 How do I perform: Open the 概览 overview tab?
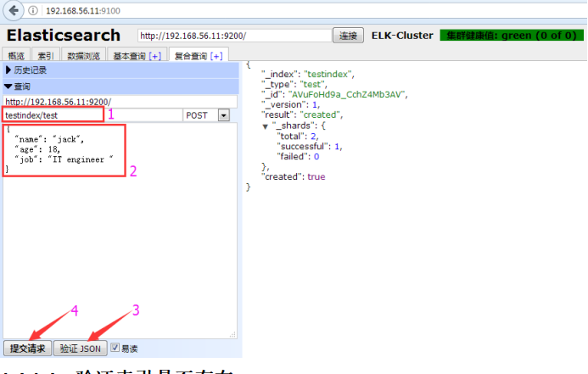pos(16,55)
